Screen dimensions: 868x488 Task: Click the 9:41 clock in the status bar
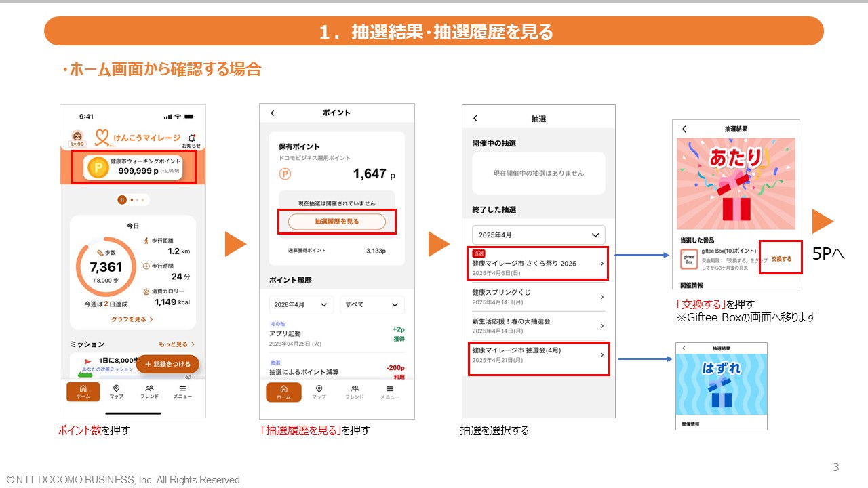[x=86, y=117]
